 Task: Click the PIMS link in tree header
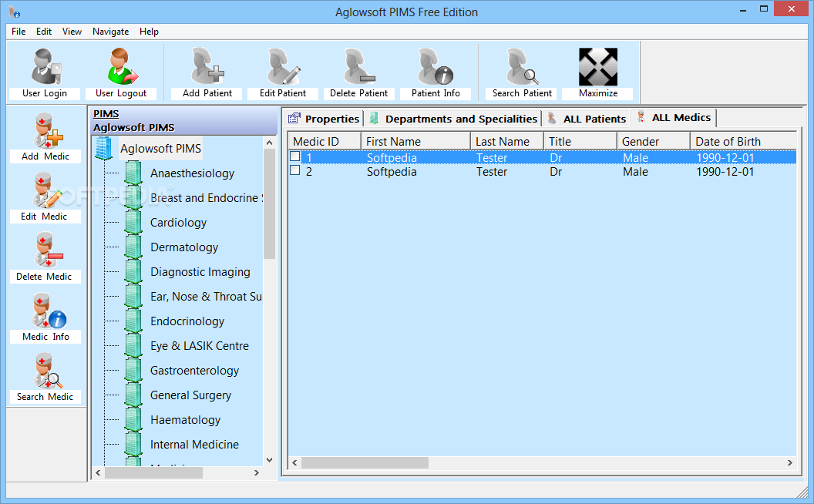click(106, 114)
